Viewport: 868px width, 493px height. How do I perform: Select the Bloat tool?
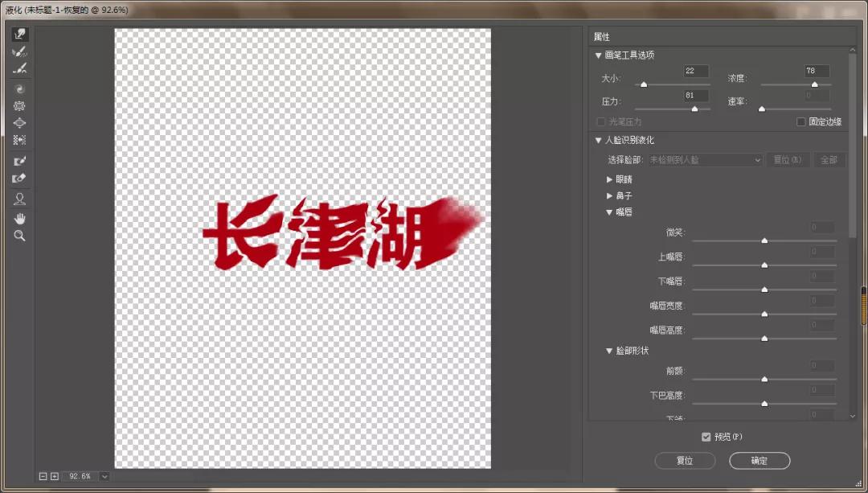coord(19,122)
